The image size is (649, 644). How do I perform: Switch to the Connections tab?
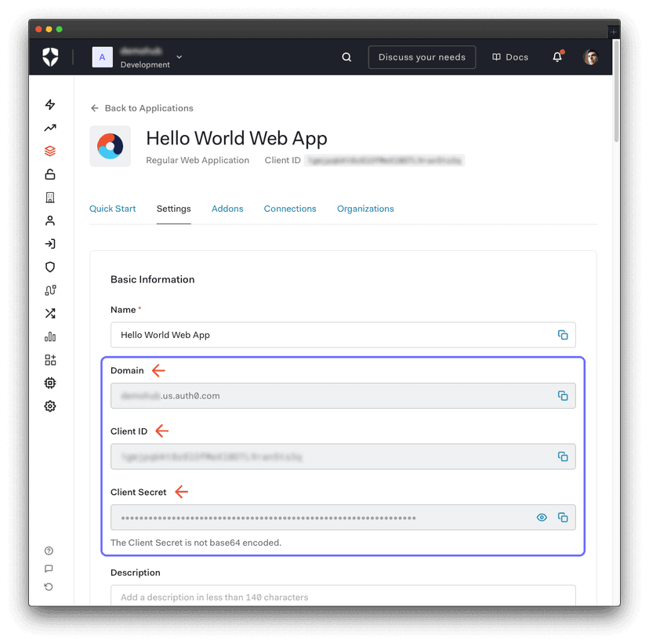(290, 209)
